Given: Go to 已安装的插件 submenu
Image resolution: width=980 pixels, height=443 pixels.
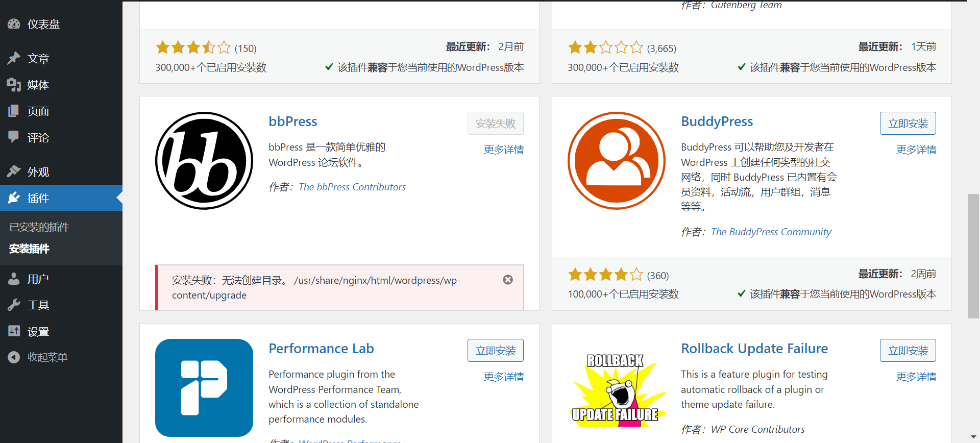Looking at the screenshot, I should [x=39, y=227].
